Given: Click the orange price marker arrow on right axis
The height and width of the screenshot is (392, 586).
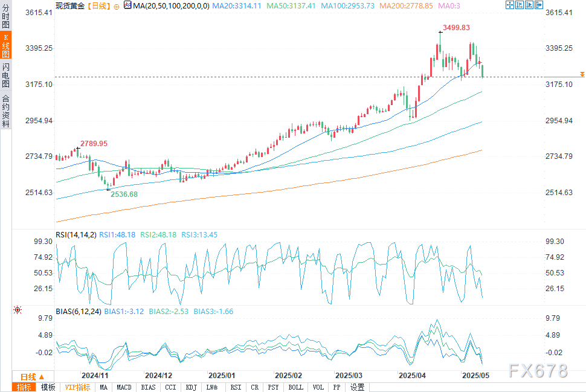Looking at the screenshot, I should coord(582,74).
